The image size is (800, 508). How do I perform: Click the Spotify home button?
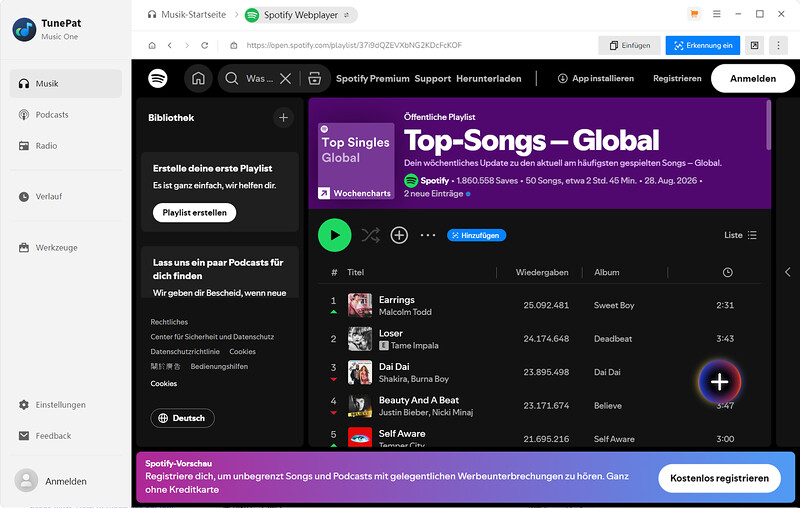[198, 79]
